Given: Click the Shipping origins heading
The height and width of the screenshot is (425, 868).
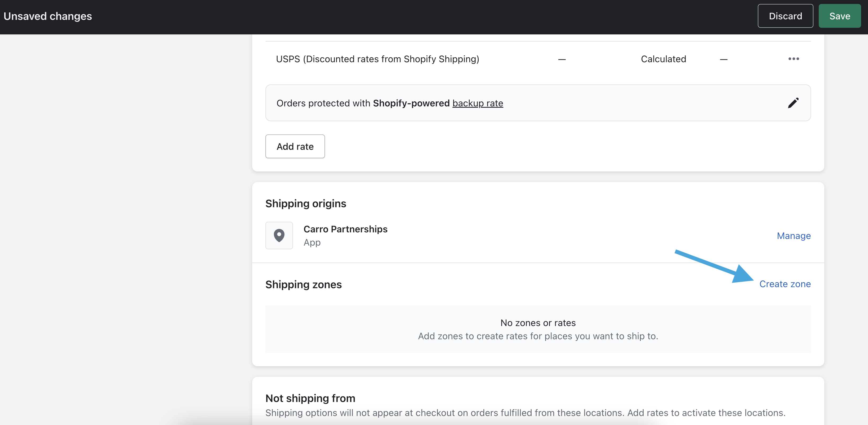Looking at the screenshot, I should click(x=306, y=204).
